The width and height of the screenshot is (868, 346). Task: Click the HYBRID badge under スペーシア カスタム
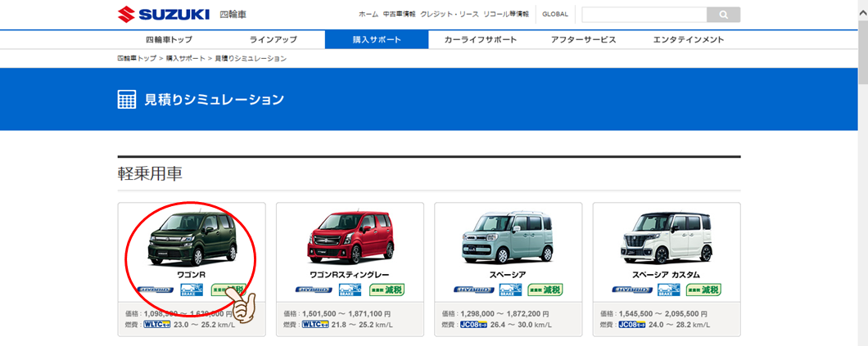(x=631, y=290)
